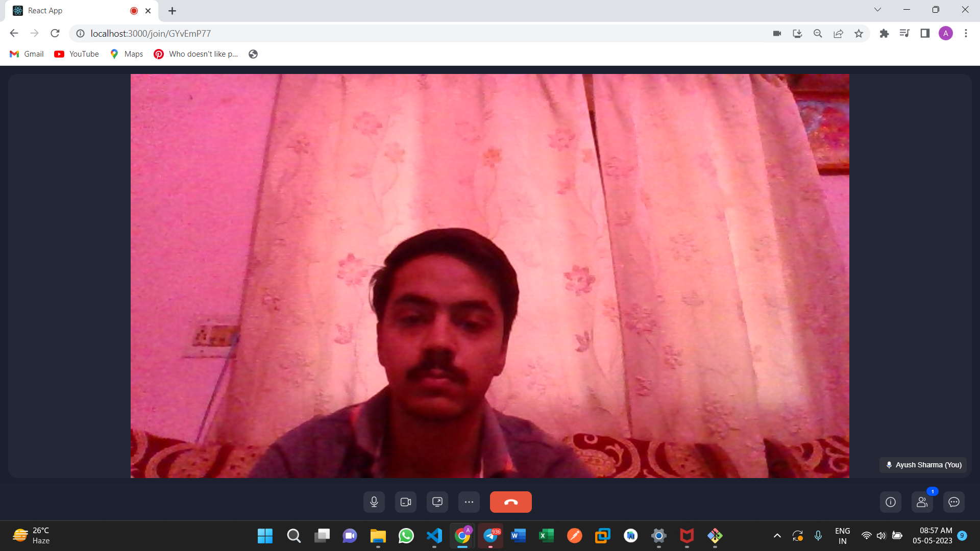Screen dimensions: 980x551
Task: Open the more options menu in call controls
Action: 469,502
